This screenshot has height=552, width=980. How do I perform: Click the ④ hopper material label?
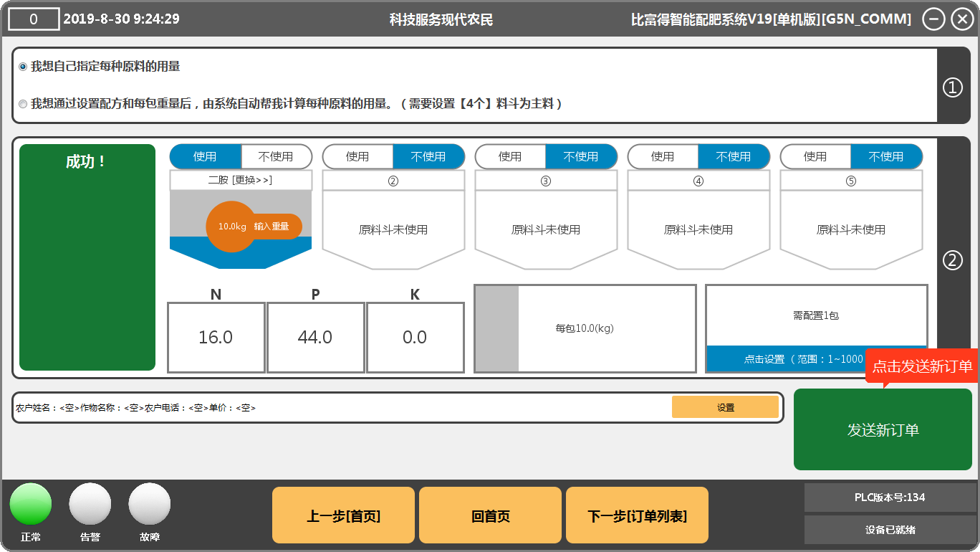click(x=698, y=181)
